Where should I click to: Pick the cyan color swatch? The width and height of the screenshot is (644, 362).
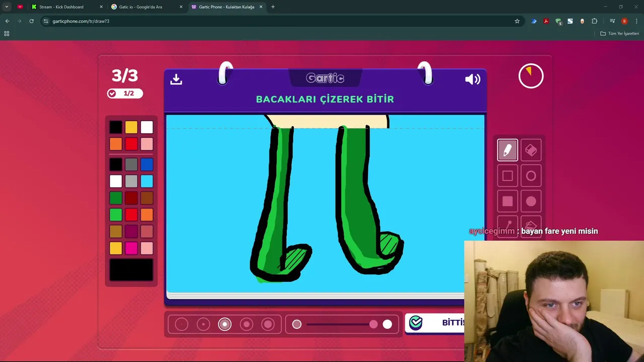point(146,182)
